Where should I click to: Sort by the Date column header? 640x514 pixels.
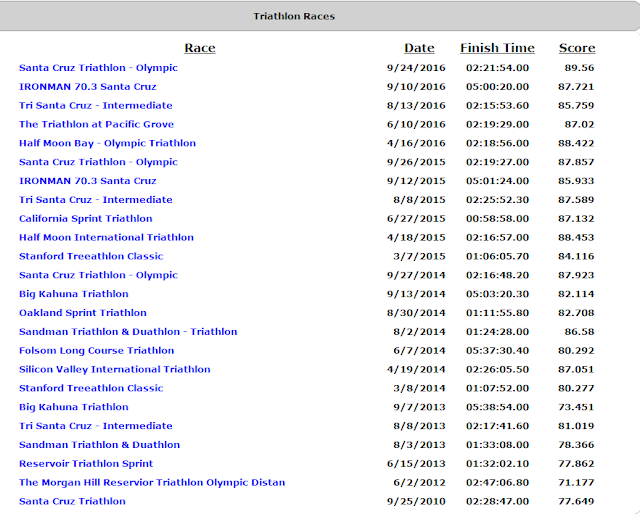click(x=419, y=48)
